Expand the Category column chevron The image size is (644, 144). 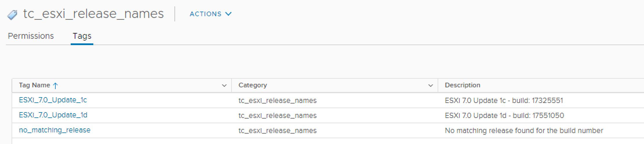430,86
